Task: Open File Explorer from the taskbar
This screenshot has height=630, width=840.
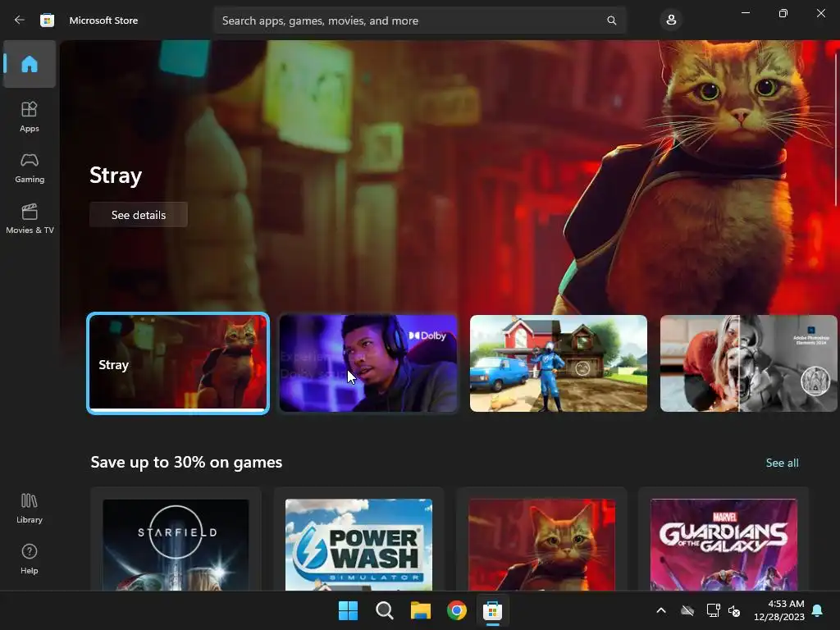Action: [421, 610]
